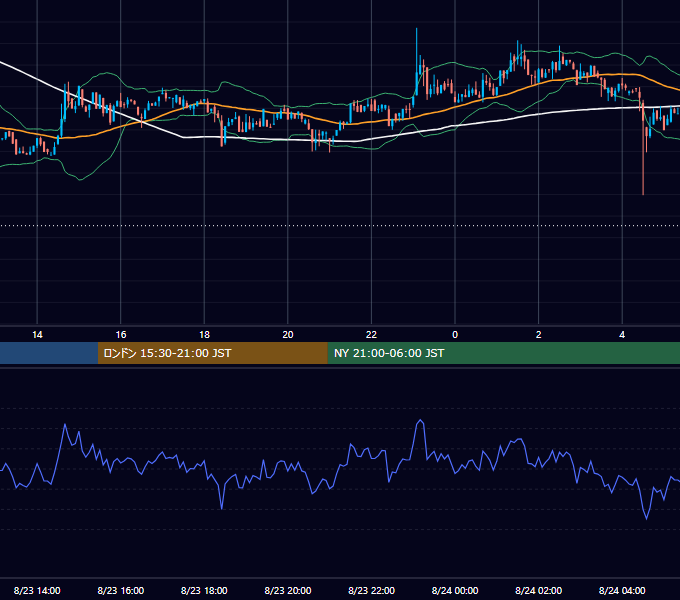Click the ロンドン 15:30-21:00 JST session bar
This screenshot has width=680, height=600.
[212, 353]
